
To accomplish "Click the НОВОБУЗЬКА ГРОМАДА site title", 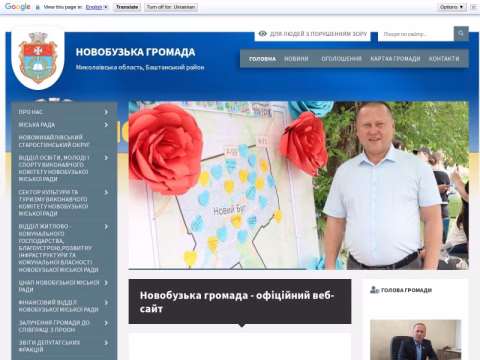I will pyautogui.click(x=135, y=52).
